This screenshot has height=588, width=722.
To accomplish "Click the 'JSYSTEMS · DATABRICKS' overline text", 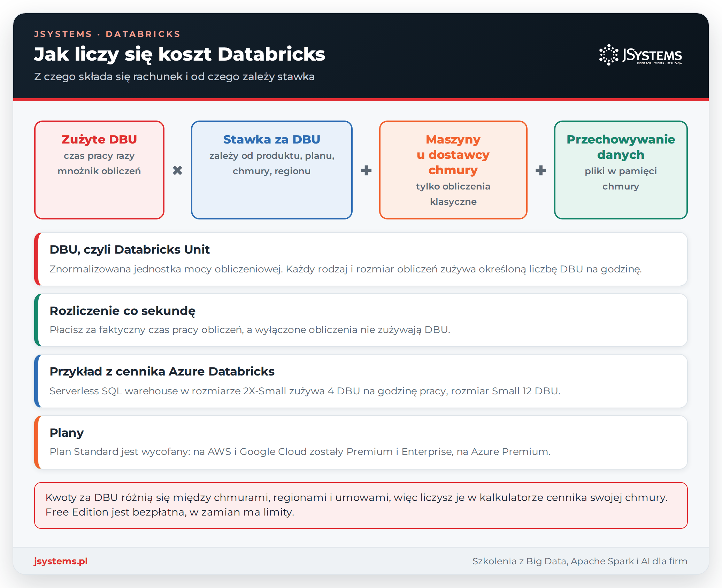I will [107, 34].
